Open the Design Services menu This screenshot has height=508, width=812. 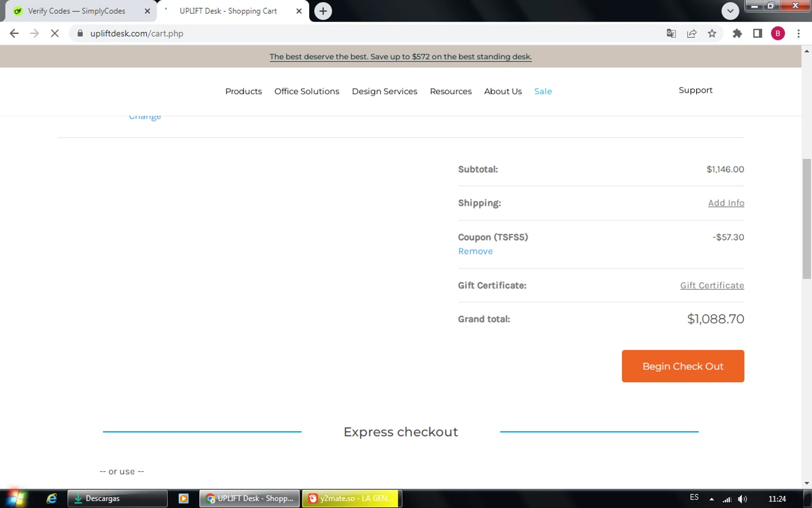click(x=384, y=92)
